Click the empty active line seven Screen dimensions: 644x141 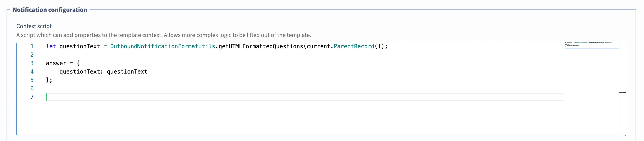point(304,97)
